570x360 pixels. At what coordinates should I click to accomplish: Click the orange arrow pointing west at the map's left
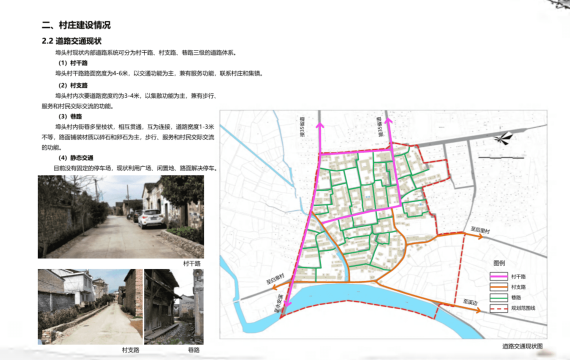coord(275,287)
